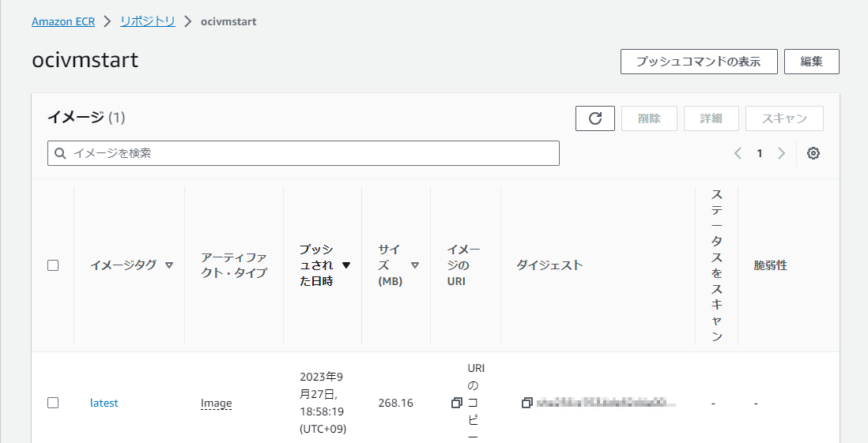Click the ダイジェスト column header

[549, 265]
